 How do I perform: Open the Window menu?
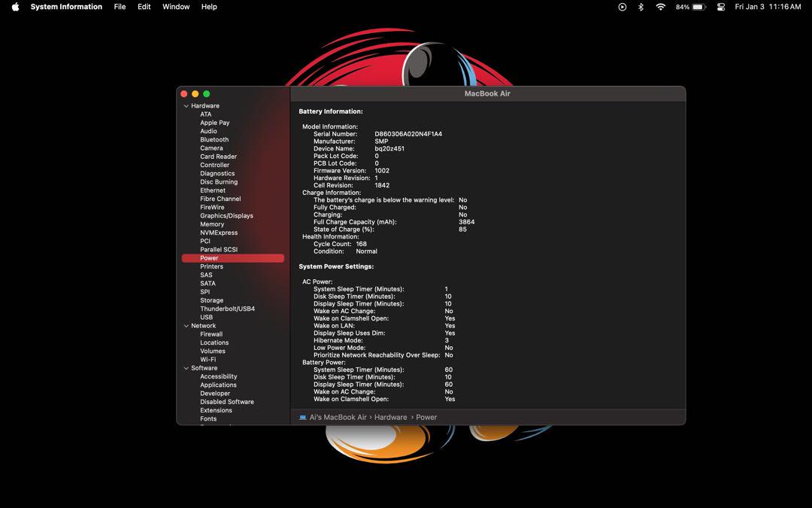click(x=176, y=7)
